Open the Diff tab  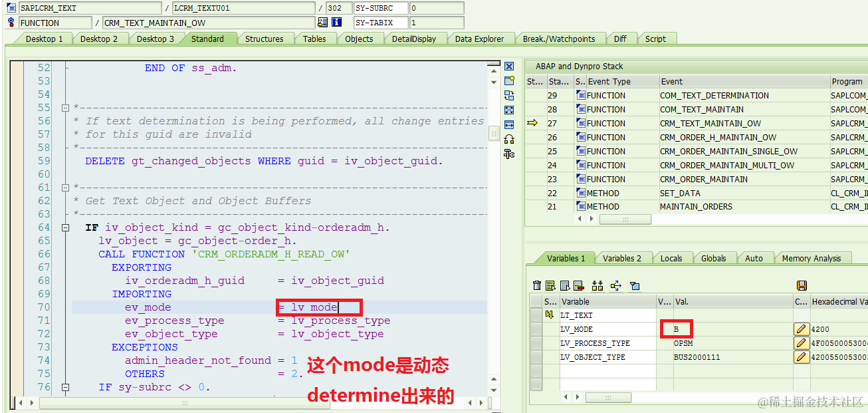620,39
